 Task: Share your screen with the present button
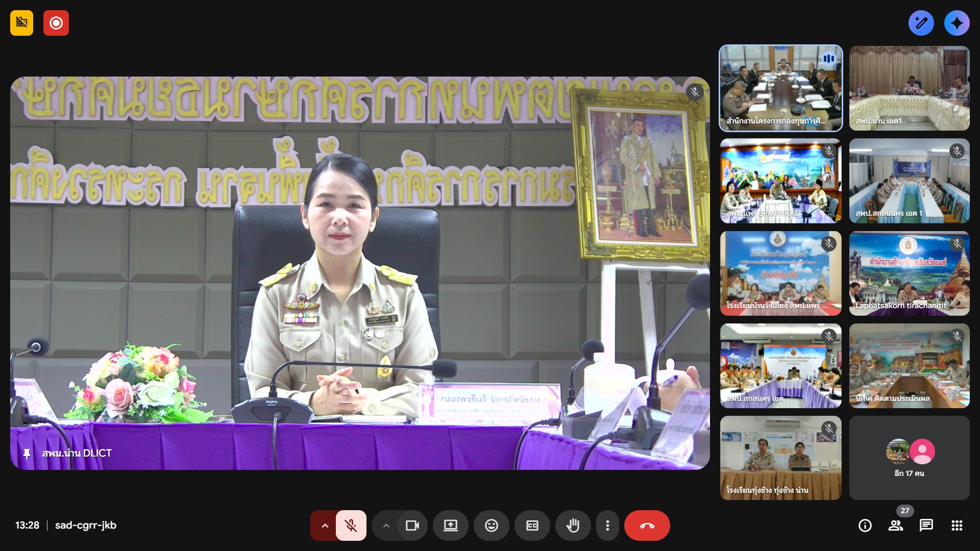click(450, 525)
